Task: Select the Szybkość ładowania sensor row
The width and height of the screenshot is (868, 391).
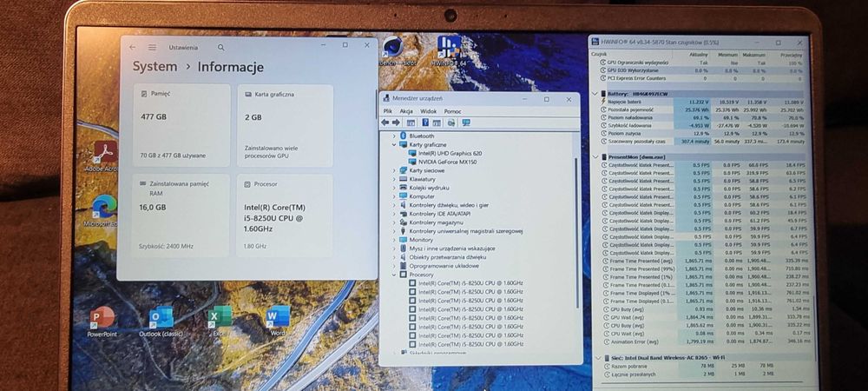Action: (x=701, y=126)
